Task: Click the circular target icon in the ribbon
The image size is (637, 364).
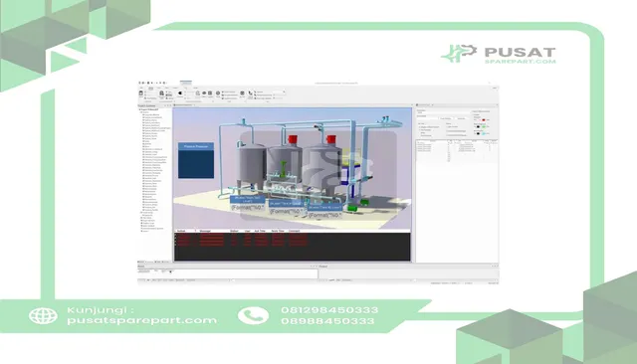Action: click(x=218, y=93)
